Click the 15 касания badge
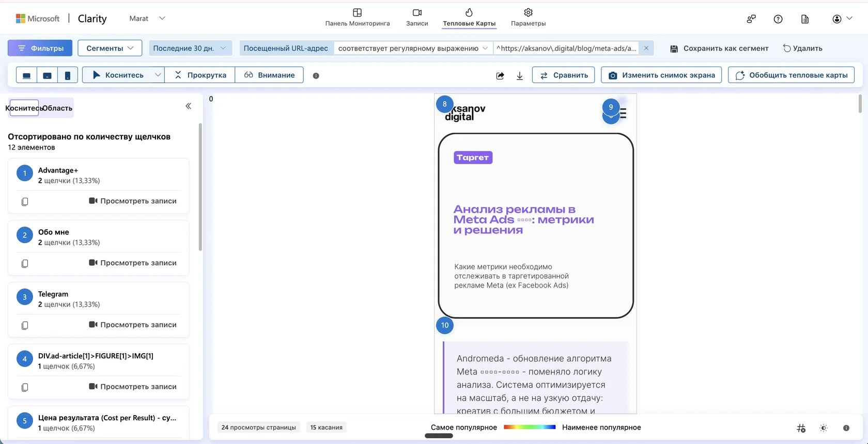This screenshot has height=444, width=868. click(x=326, y=427)
